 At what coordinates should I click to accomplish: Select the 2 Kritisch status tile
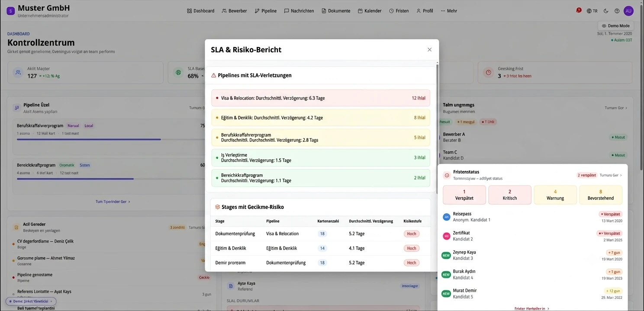[510, 195]
